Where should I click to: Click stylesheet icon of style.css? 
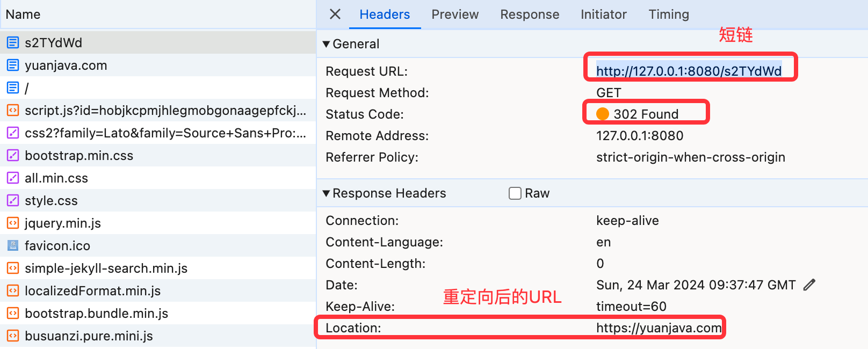tap(13, 200)
